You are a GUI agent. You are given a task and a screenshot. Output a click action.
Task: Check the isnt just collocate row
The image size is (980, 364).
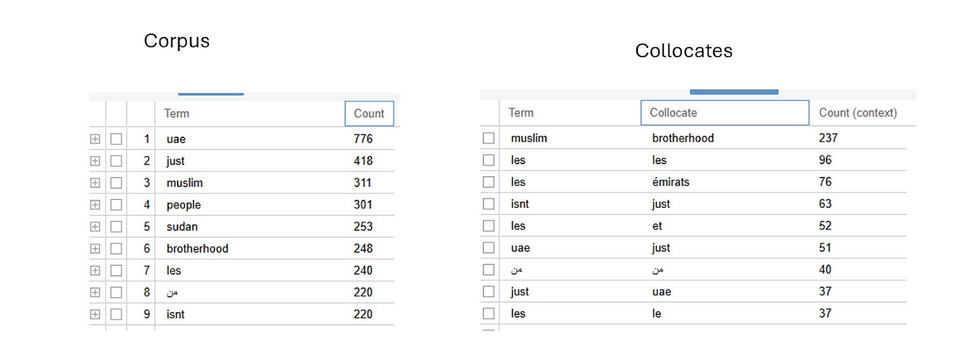(x=489, y=204)
